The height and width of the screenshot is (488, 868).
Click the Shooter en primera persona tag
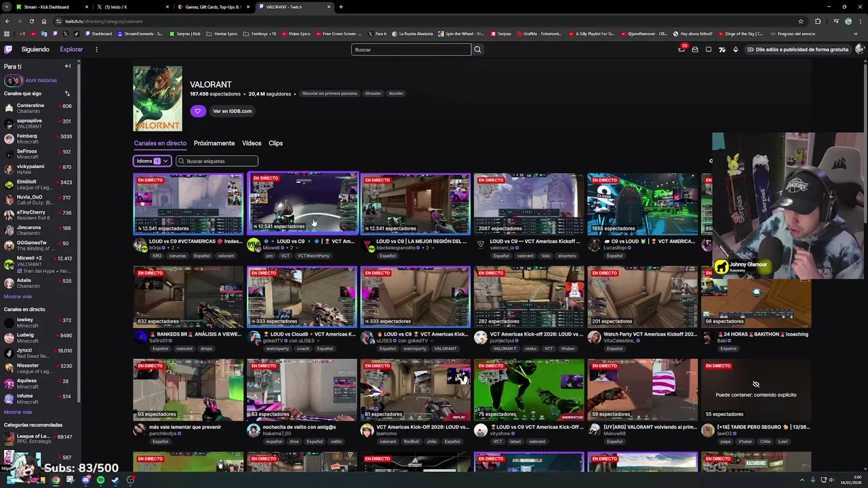(330, 94)
